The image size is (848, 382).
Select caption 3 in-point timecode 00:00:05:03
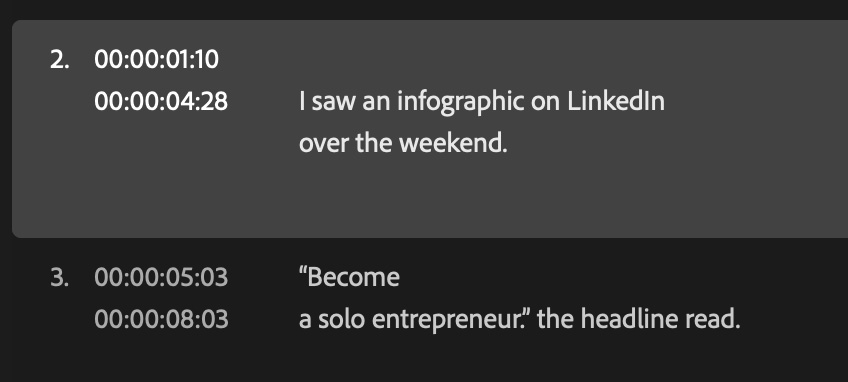pos(161,277)
